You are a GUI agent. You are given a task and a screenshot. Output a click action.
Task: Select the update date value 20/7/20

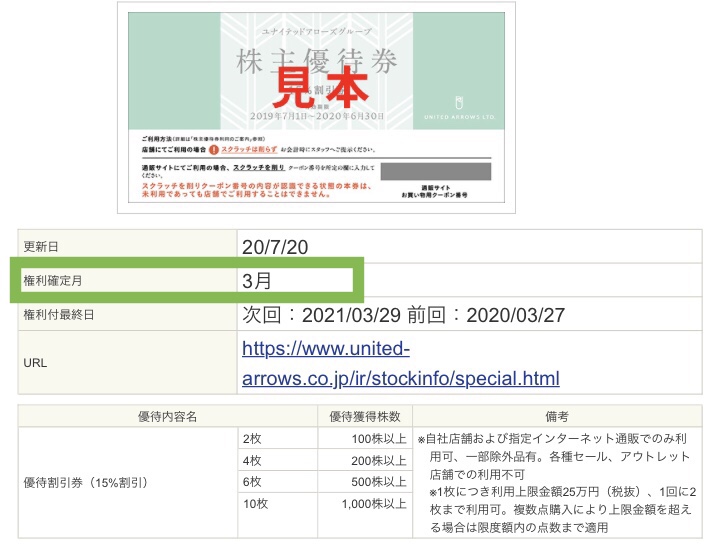click(275, 247)
